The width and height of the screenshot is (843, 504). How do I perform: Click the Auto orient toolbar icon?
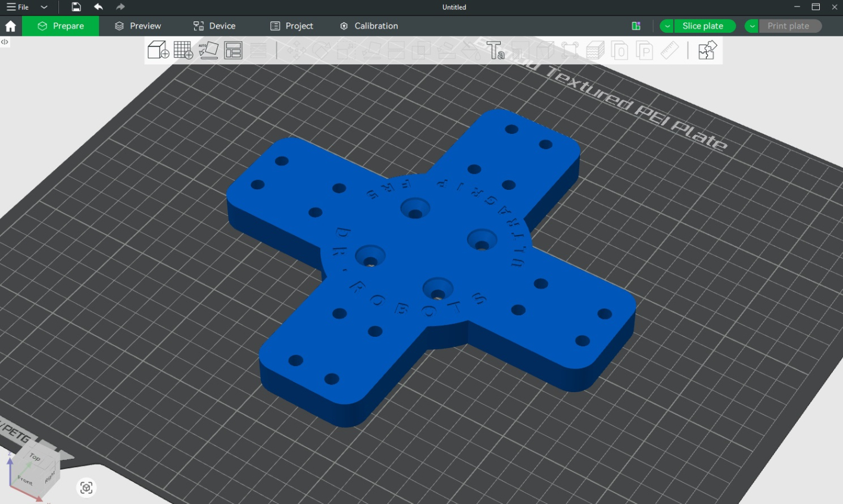[208, 50]
